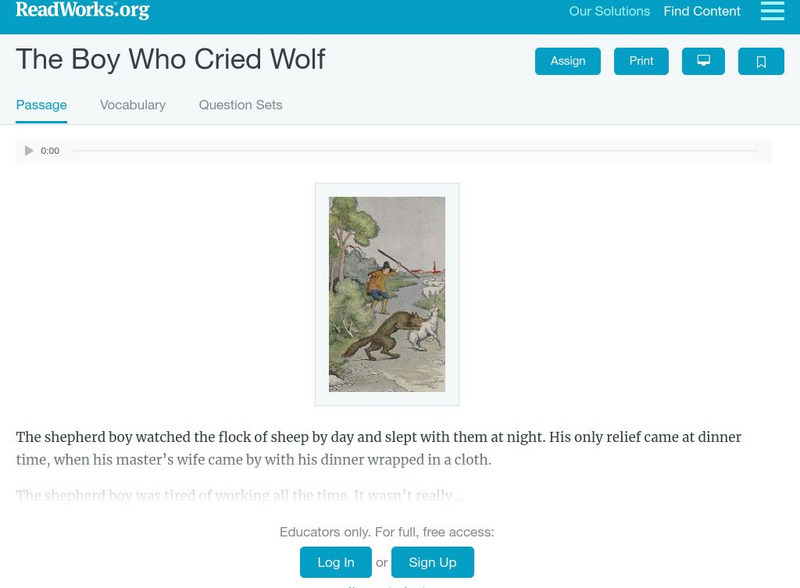Play the audio narration of the passage
Viewport: 800px width, 588px height.
click(x=28, y=150)
